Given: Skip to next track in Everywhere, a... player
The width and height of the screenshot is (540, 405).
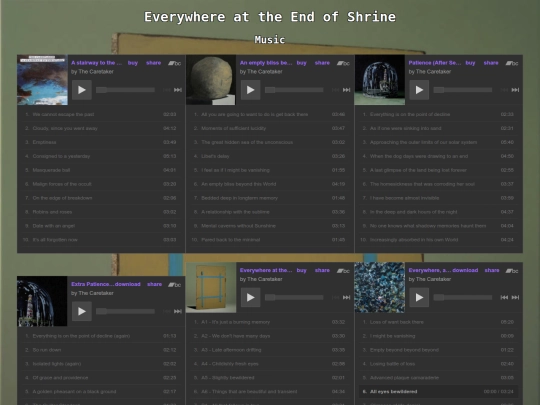Looking at the screenshot, I should (x=515, y=298).
